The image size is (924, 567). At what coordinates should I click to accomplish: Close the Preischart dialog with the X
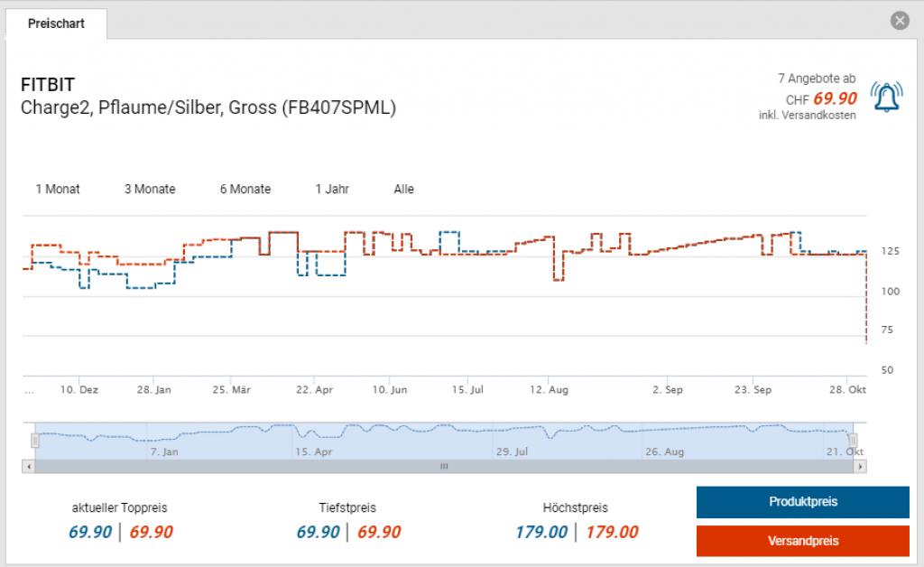tap(899, 21)
